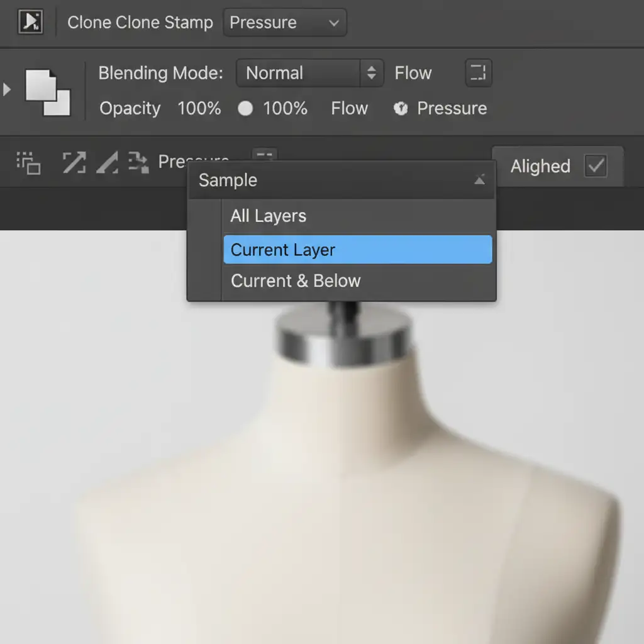Uncheck the Alighed checkbox
The height and width of the screenshot is (644, 644).
click(595, 167)
